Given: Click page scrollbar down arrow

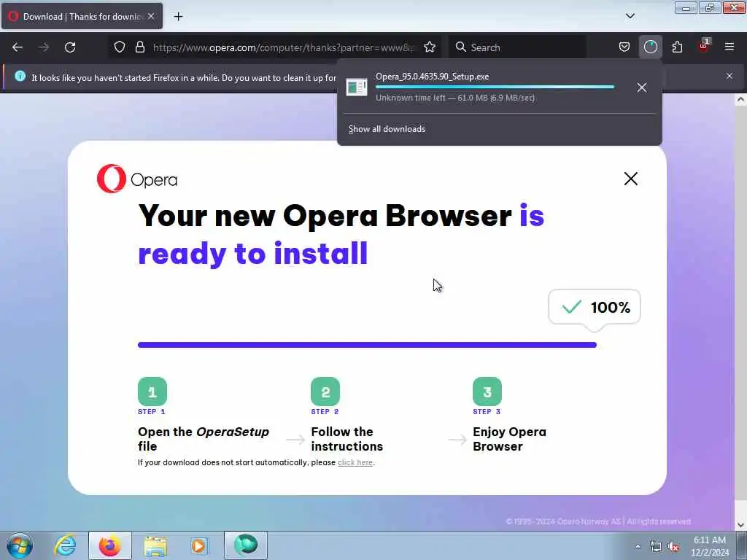Looking at the screenshot, I should (x=740, y=525).
